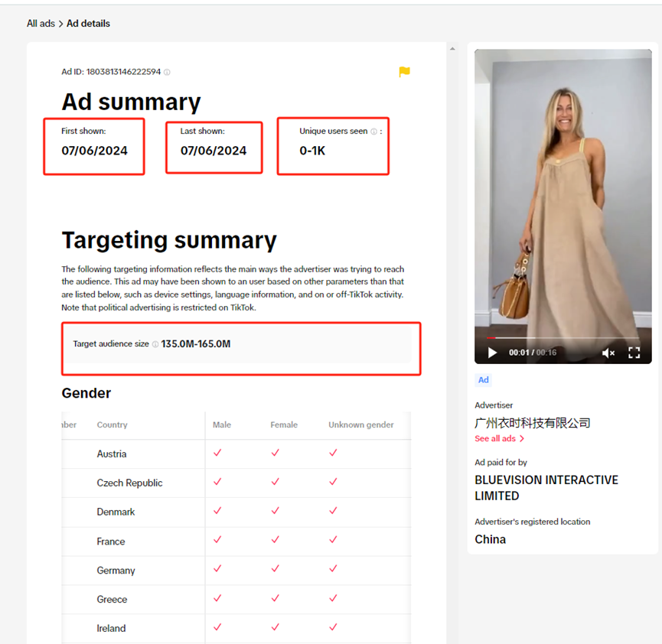Open the video in fullscreen
The image size is (662, 644).
[634, 353]
